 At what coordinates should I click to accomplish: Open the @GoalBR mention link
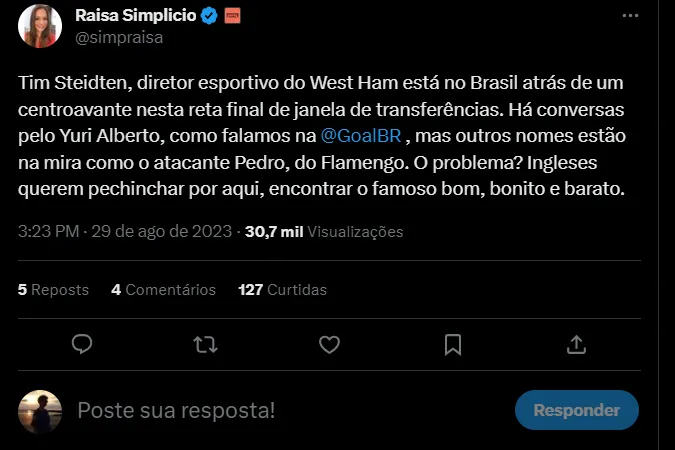[x=359, y=134]
